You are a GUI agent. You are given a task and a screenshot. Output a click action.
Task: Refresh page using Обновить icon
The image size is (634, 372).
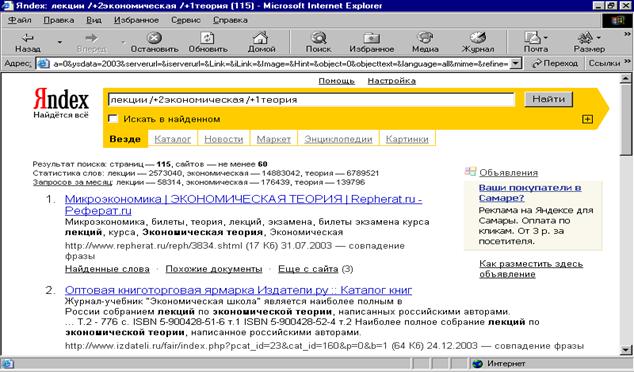tap(207, 38)
